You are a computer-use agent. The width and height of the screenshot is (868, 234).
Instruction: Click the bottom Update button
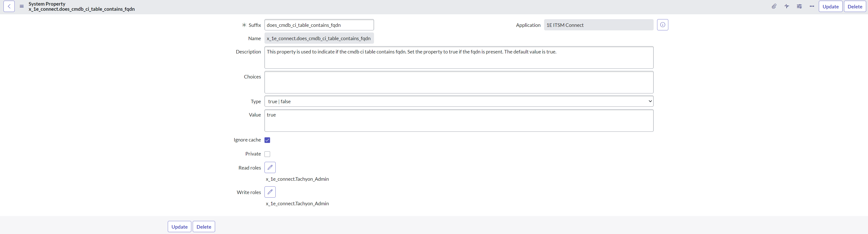179,227
